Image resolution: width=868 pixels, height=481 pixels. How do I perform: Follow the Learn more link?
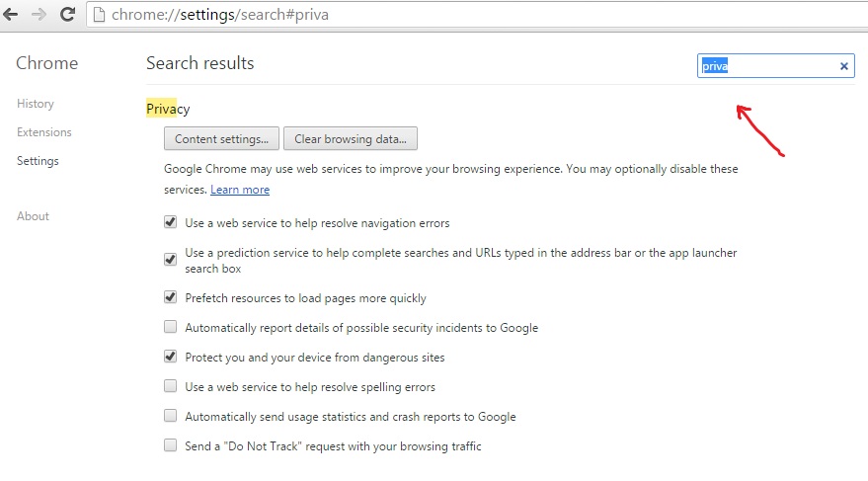coord(240,190)
